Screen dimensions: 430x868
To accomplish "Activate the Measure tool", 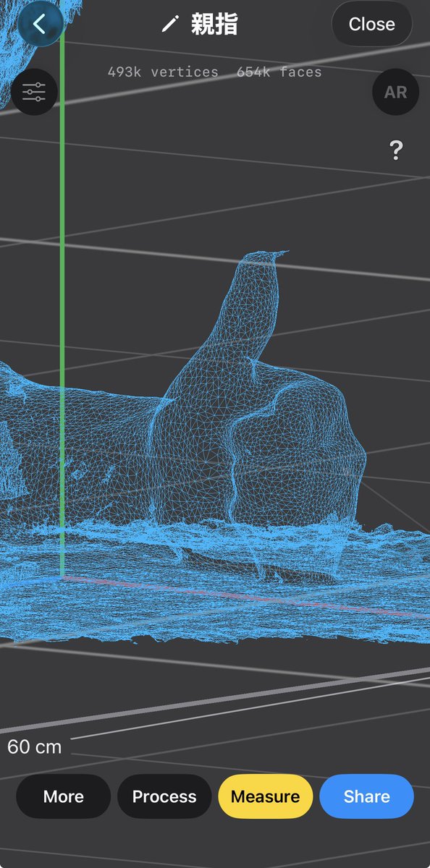I will 265,796.
